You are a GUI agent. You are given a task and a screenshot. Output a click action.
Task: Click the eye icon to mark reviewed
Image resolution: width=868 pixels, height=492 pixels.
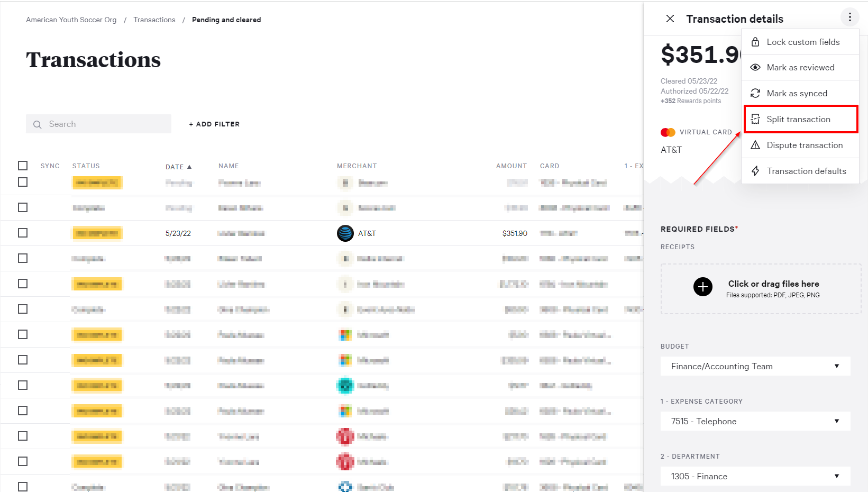[x=755, y=67]
